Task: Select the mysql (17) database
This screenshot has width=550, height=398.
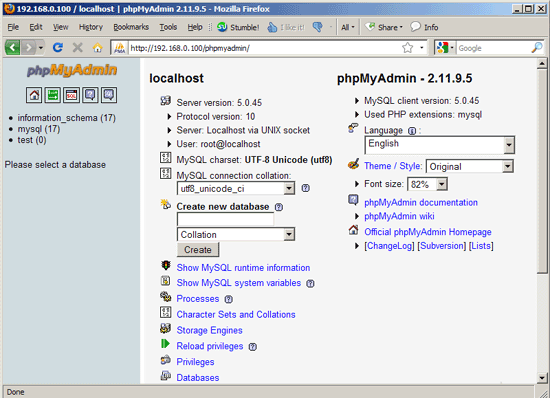Action: tap(39, 129)
